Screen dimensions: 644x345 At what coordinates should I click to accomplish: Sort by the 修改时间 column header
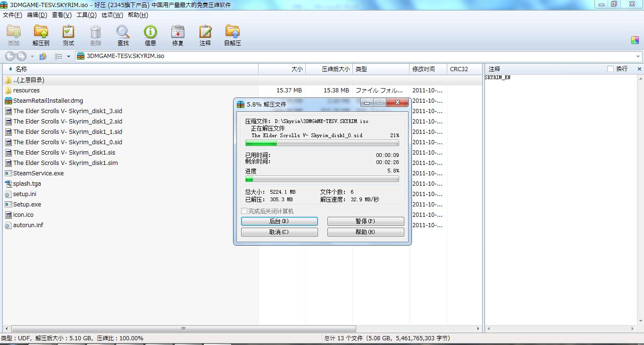point(428,69)
